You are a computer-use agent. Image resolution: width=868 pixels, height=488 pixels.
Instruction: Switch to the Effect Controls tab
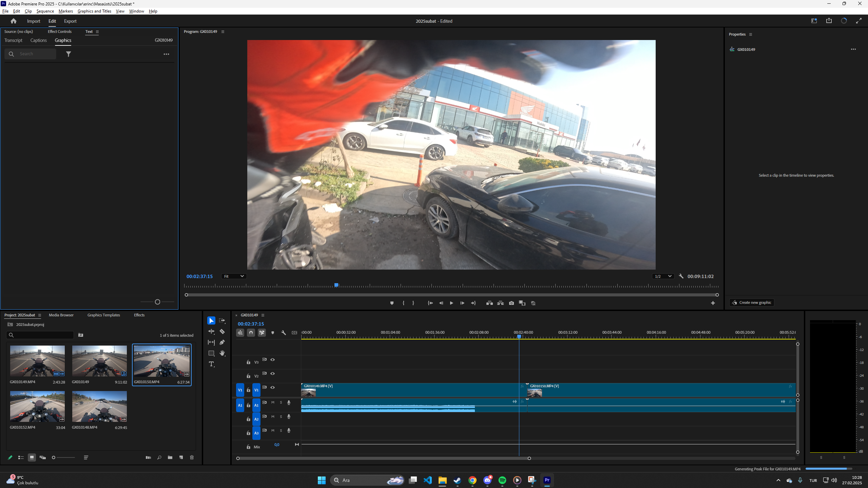point(60,32)
